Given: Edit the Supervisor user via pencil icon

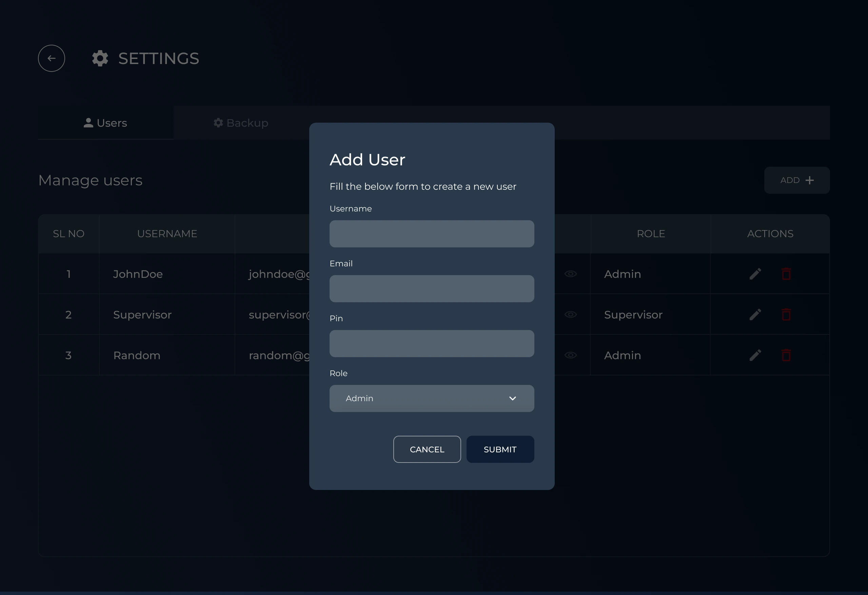Looking at the screenshot, I should (x=755, y=314).
